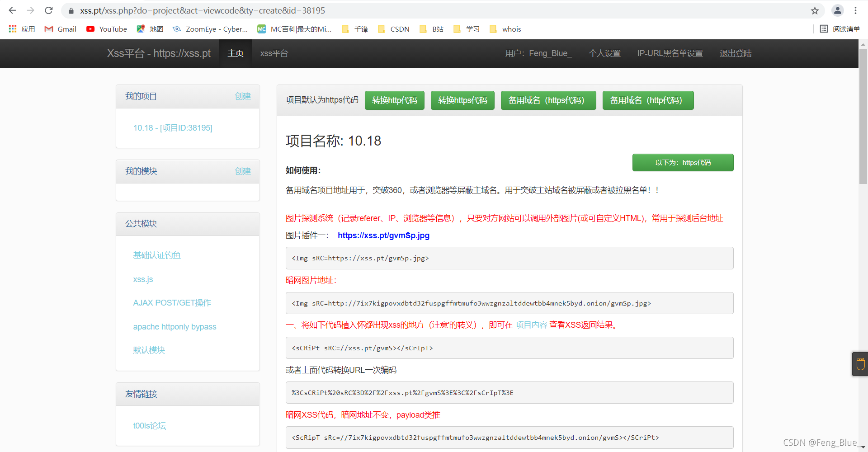Image resolution: width=868 pixels, height=452 pixels.
Task: Click the page vertical scrollbar thumb
Action: 863,117
